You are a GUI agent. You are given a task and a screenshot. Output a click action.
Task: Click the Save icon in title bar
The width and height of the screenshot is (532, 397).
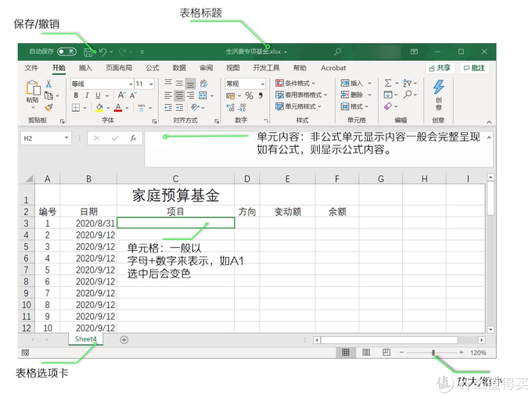pyautogui.click(x=88, y=52)
